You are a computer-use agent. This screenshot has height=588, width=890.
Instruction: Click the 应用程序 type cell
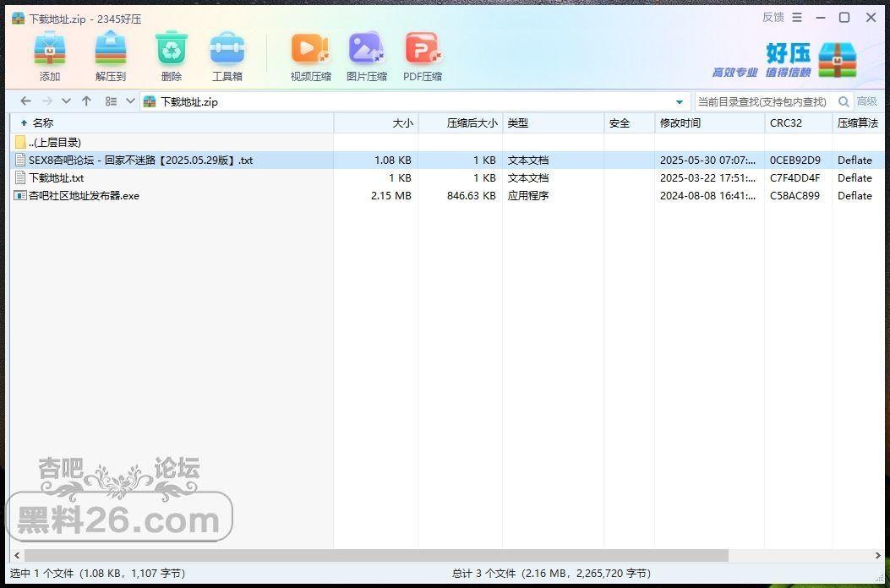(x=528, y=196)
